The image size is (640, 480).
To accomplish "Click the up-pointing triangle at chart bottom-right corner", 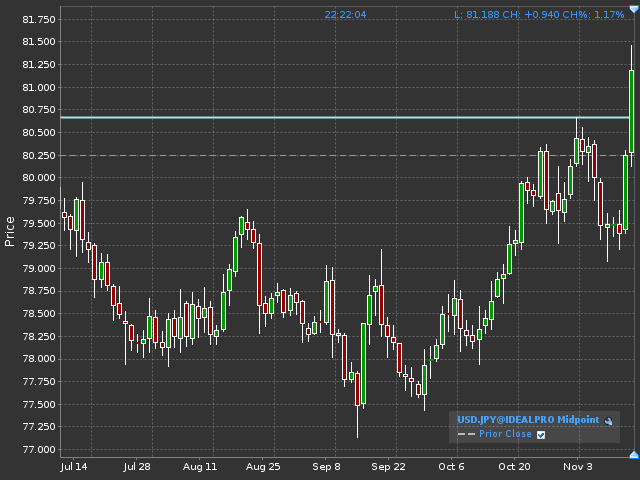I will pos(634,455).
